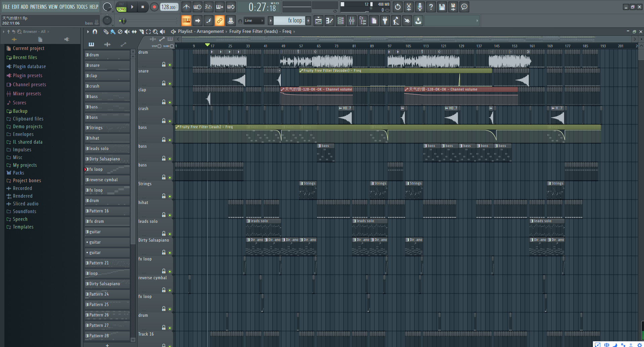Toggle the Pat/Song mode switch
The image size is (644, 347).
121,7
